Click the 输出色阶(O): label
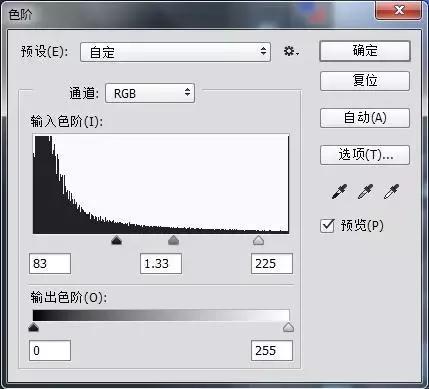Image resolution: width=429 pixels, height=389 pixels. point(68,297)
